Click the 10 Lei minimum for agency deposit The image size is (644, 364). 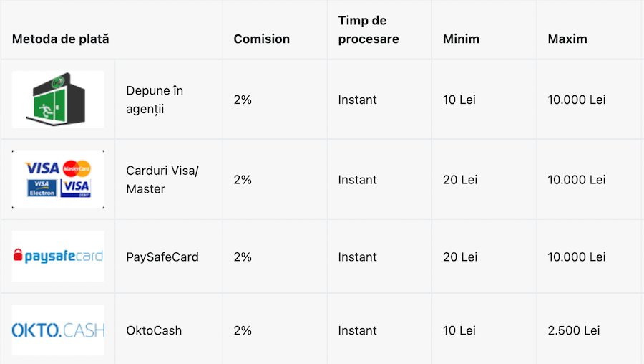click(459, 100)
